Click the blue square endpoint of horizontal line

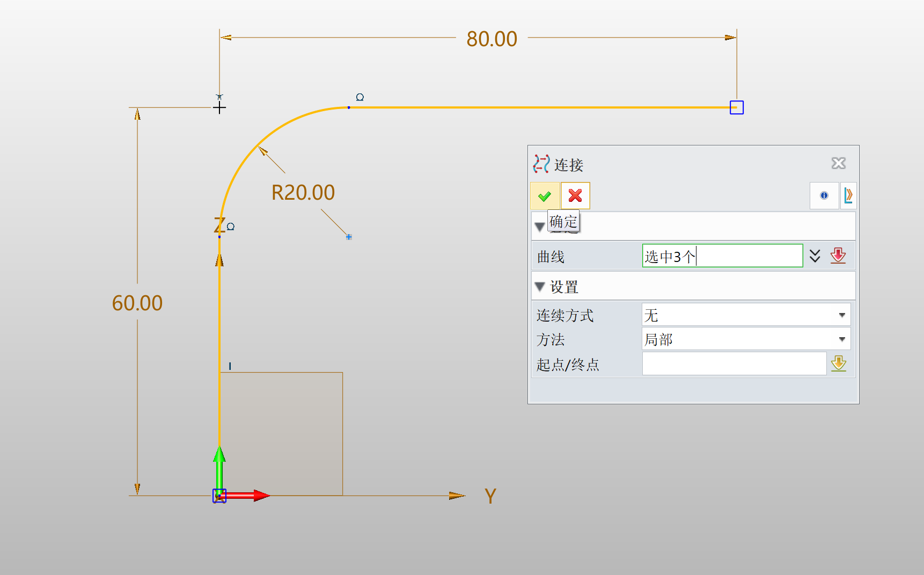pos(737,107)
